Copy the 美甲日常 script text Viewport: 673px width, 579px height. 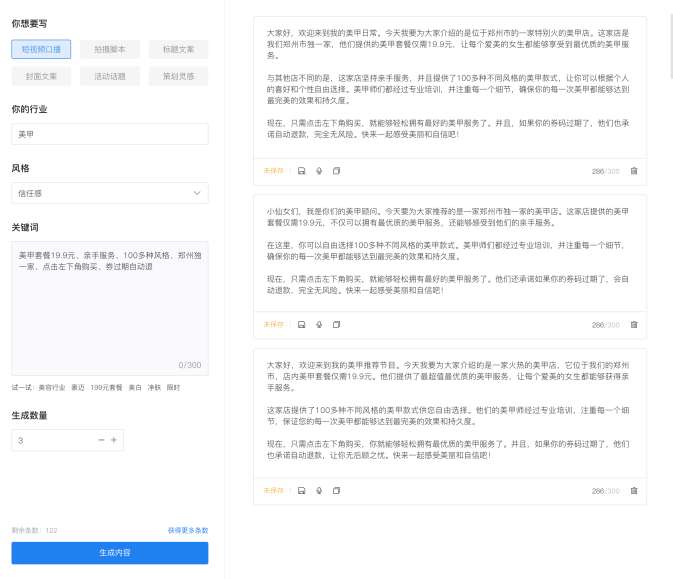[x=336, y=171]
